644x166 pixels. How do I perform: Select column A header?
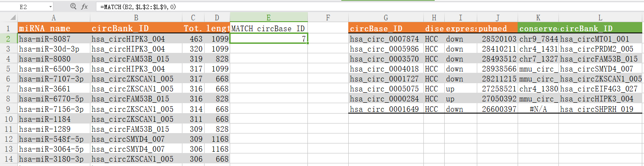coord(54,17)
